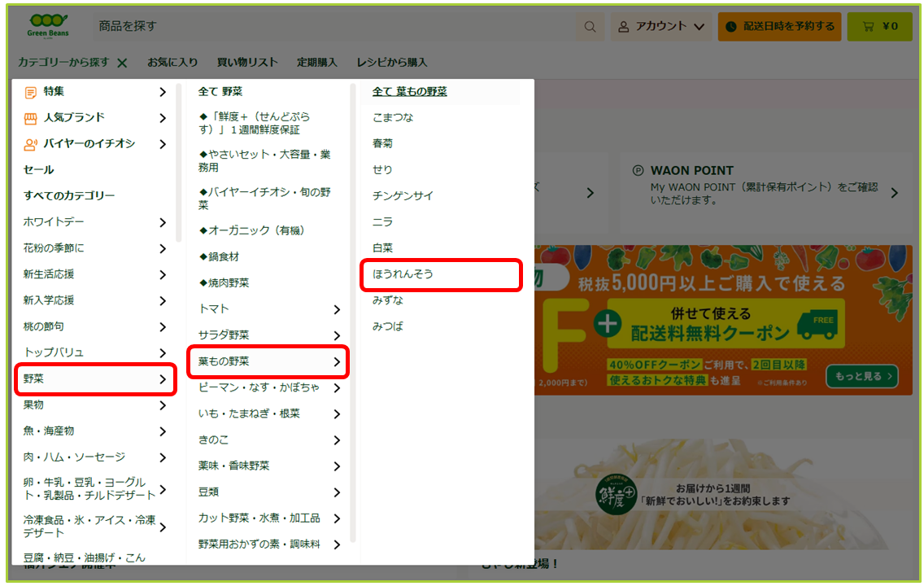Expand バイヤーのイチオシ chevron

(x=163, y=144)
